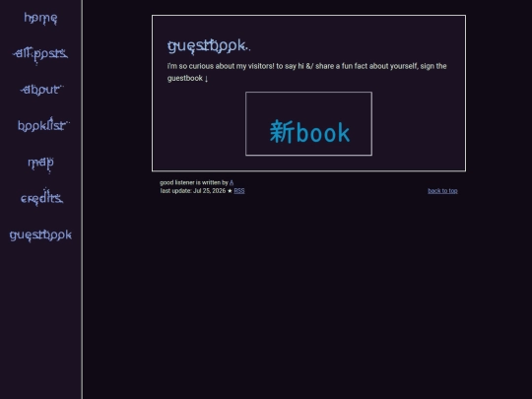Screen dimensions: 532x399
Task: Open the author link A
Action: coord(232,182)
